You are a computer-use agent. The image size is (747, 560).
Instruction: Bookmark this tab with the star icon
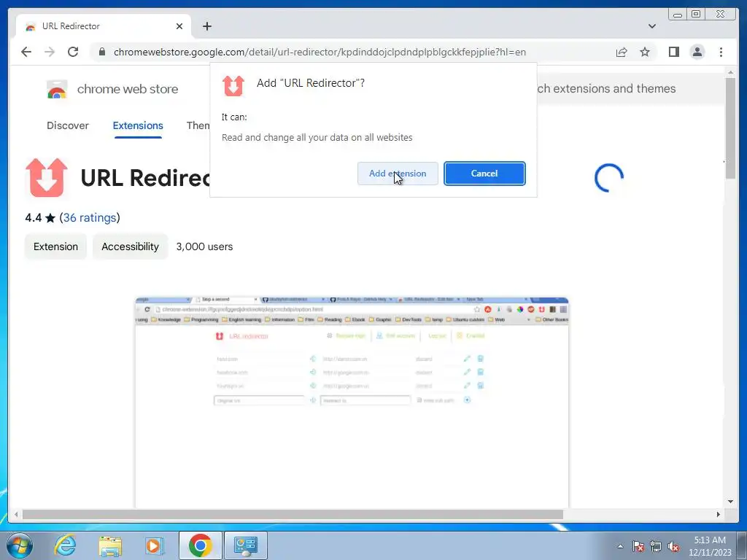click(645, 52)
